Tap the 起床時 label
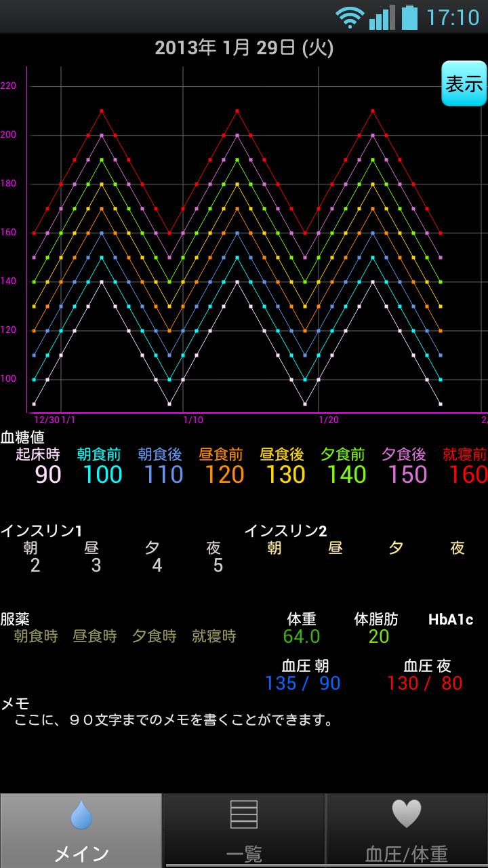488x868 pixels. (38, 454)
